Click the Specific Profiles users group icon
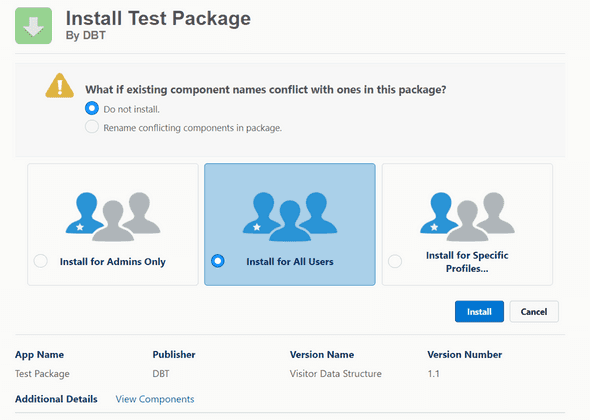This screenshot has width=590, height=420. (467, 216)
